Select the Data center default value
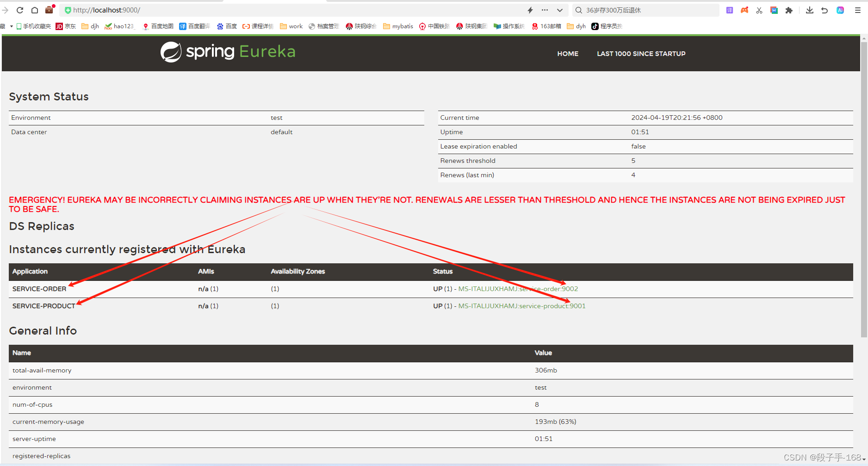This screenshot has height=466, width=868. [282, 132]
